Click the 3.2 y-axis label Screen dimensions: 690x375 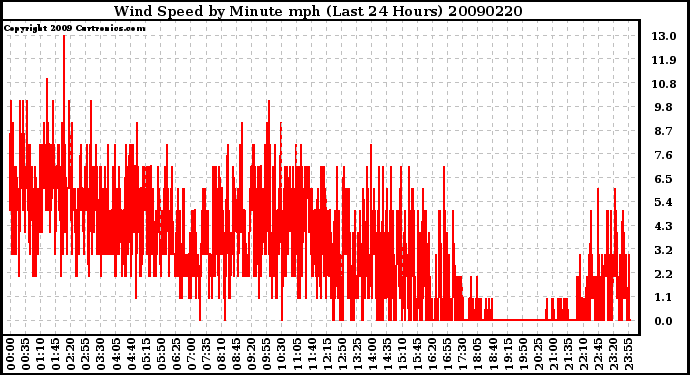pyautogui.click(x=664, y=250)
